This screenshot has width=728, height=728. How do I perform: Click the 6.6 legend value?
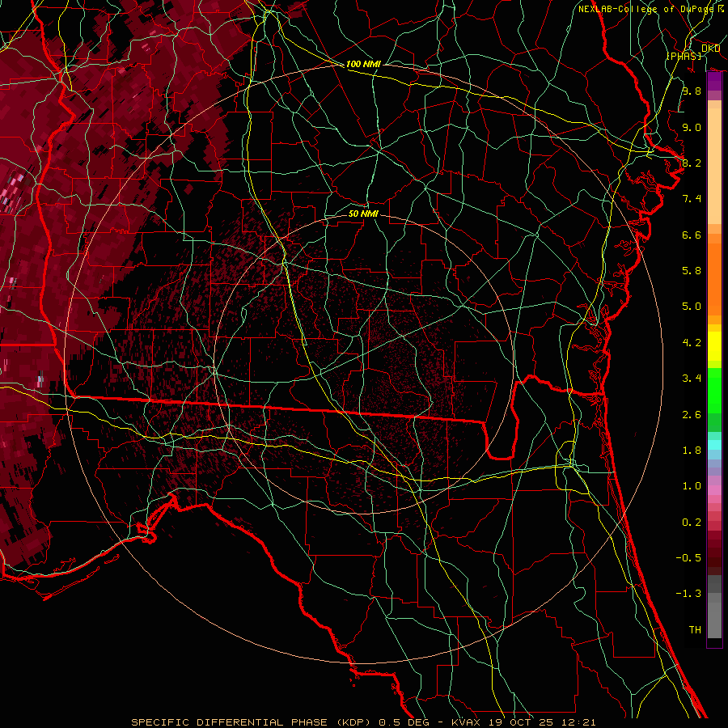click(x=692, y=235)
